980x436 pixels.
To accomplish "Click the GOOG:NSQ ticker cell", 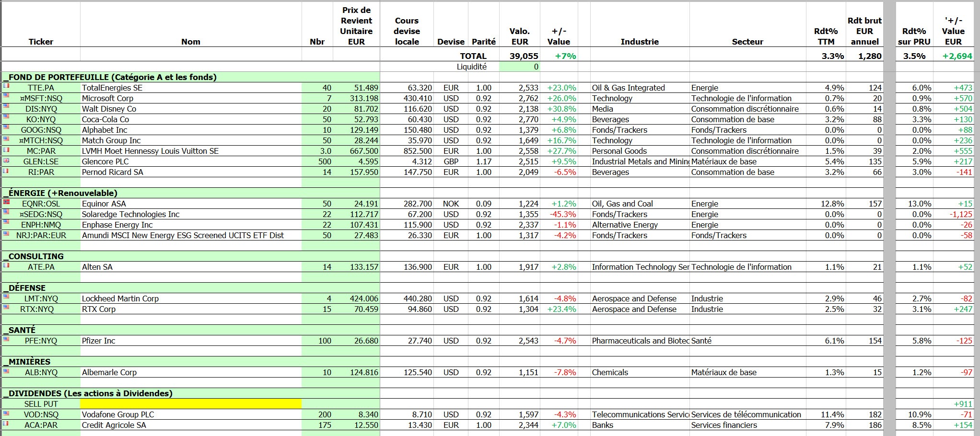I will (41, 130).
